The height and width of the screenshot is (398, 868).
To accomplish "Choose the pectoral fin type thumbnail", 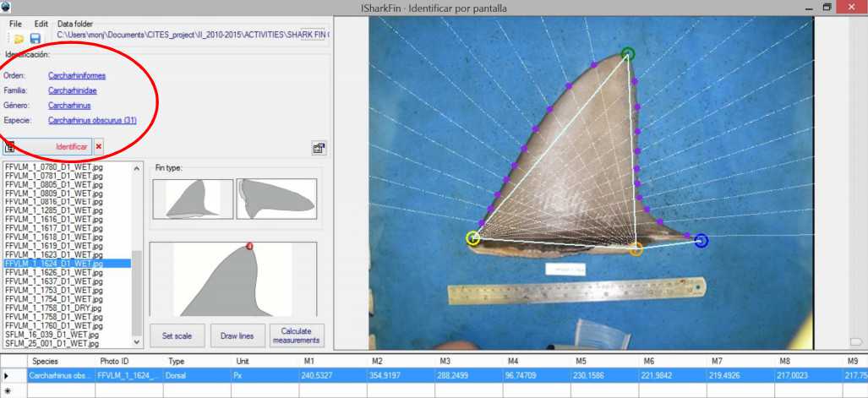I will tap(276, 200).
